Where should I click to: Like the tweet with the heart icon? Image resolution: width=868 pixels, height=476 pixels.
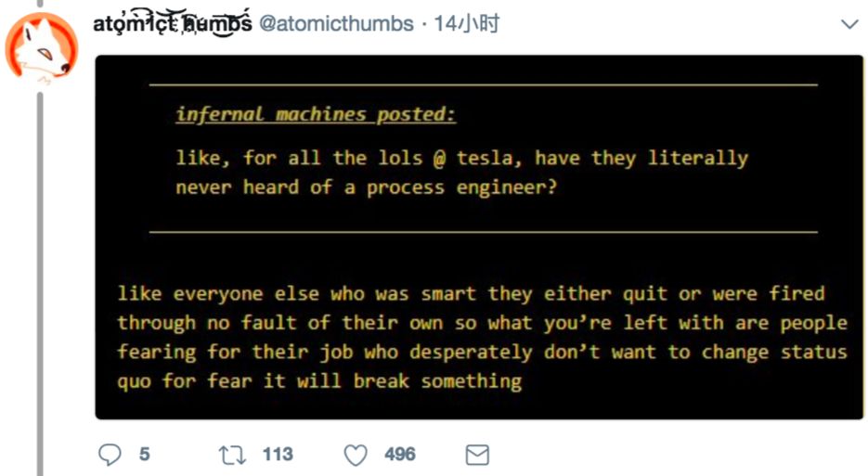(356, 455)
